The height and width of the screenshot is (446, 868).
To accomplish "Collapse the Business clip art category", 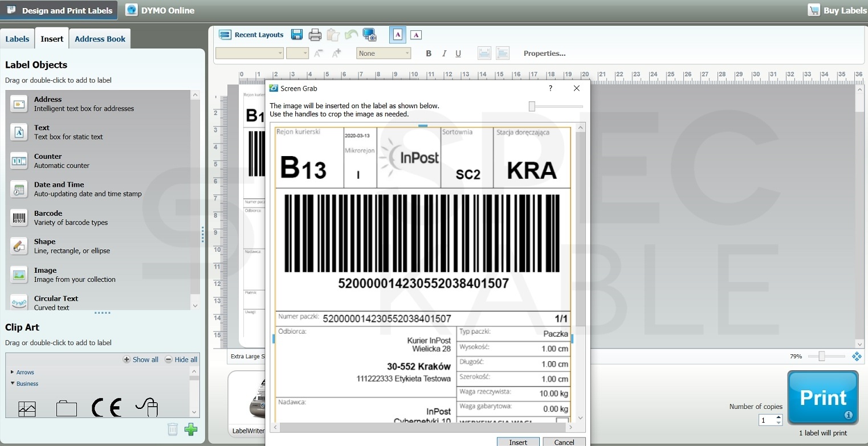I will 25,384.
